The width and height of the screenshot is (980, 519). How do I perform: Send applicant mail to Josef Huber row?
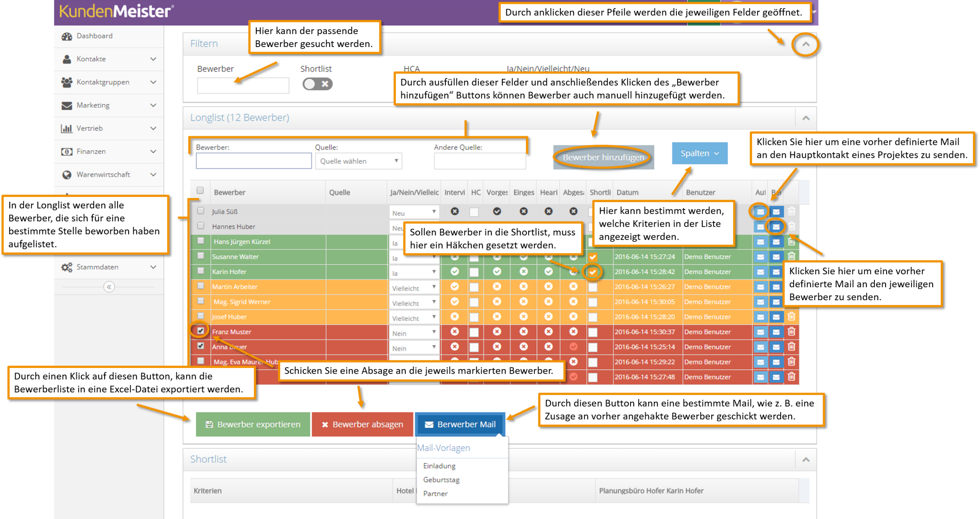click(x=776, y=317)
